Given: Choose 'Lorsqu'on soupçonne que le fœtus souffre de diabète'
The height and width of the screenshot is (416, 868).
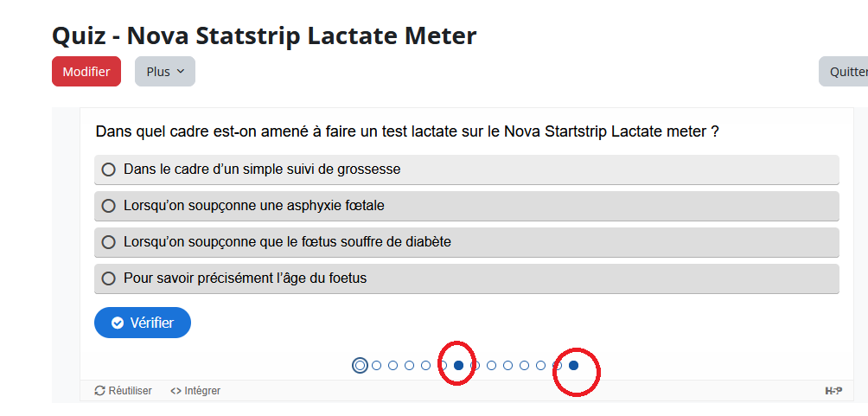Looking at the screenshot, I should 467,242.
